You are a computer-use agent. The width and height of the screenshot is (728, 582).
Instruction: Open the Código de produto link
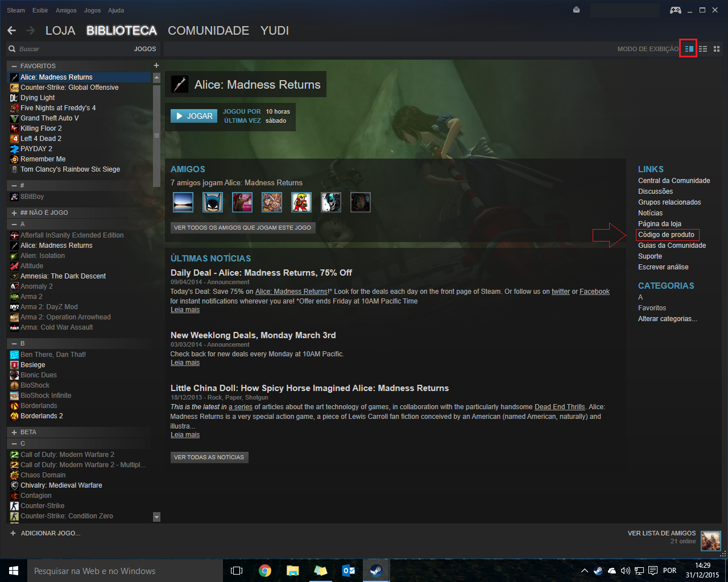tap(666, 235)
